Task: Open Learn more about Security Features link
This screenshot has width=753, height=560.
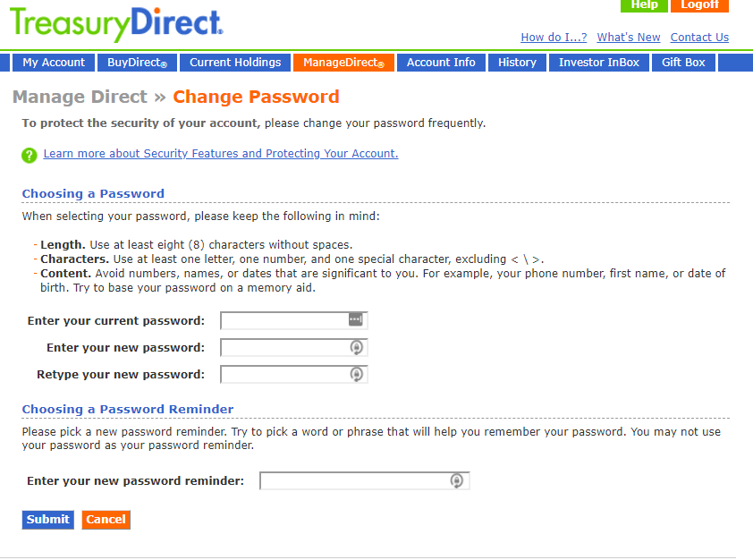Action: coord(221,154)
